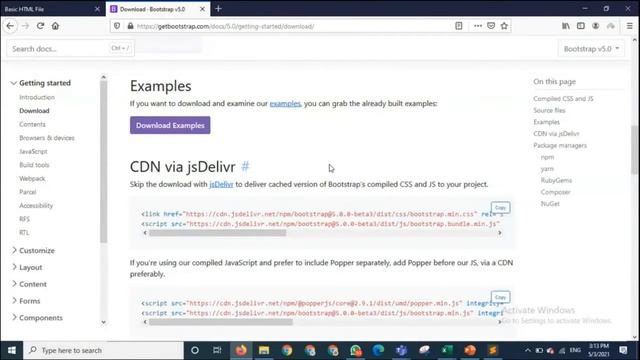Copy the Popper script code snippet
The width and height of the screenshot is (640, 360).
click(x=500, y=297)
